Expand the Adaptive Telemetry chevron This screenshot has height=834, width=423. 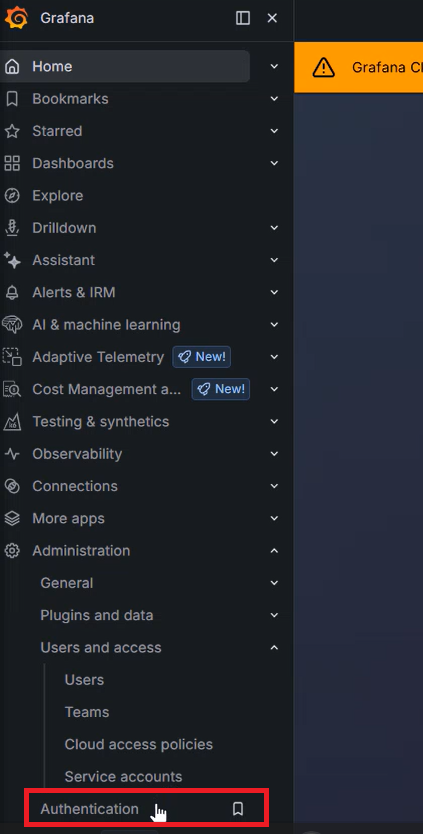tap(275, 357)
